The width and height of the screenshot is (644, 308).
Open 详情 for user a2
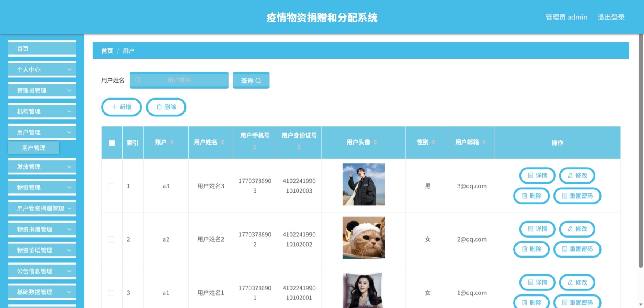click(537, 229)
